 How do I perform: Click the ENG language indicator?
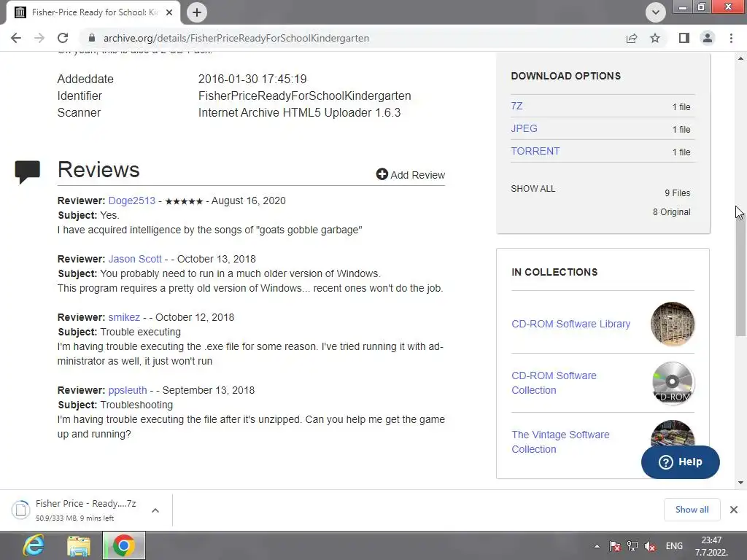674,546
